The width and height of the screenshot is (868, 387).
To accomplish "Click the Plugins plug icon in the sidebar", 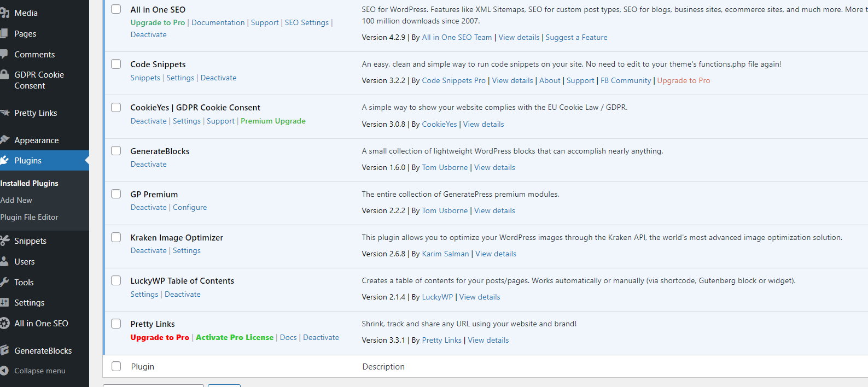I will pos(4,160).
